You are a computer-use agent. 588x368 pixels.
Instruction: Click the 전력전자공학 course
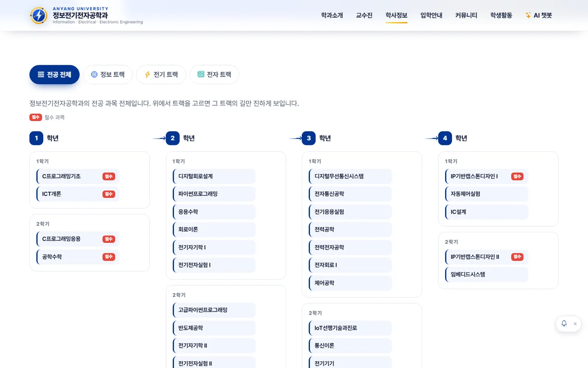351,247
